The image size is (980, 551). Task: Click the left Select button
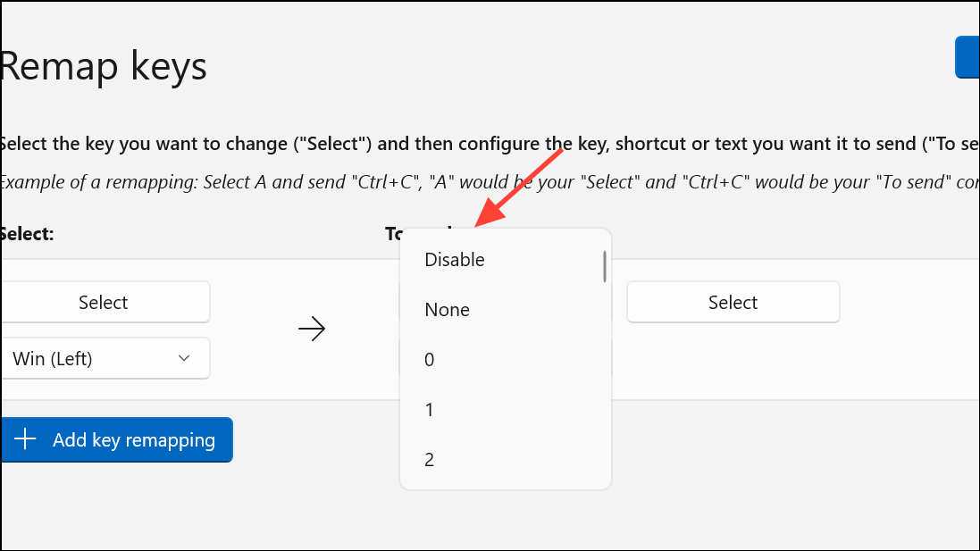(x=104, y=302)
